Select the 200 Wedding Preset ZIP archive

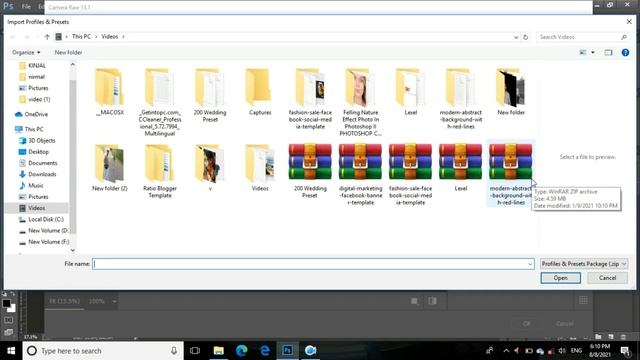[310, 171]
